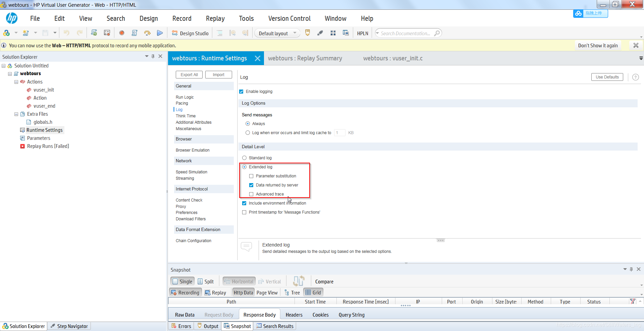Click Don't Show it again button

pyautogui.click(x=598, y=45)
